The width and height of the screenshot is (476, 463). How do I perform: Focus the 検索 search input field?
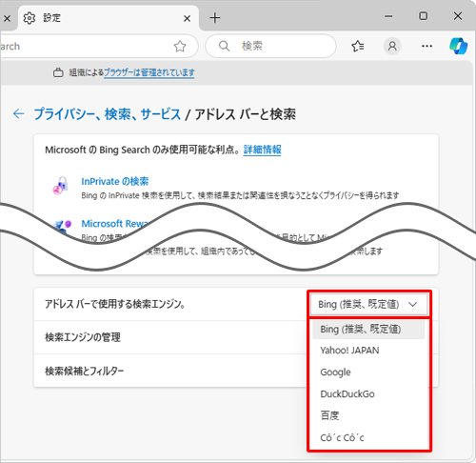click(270, 46)
